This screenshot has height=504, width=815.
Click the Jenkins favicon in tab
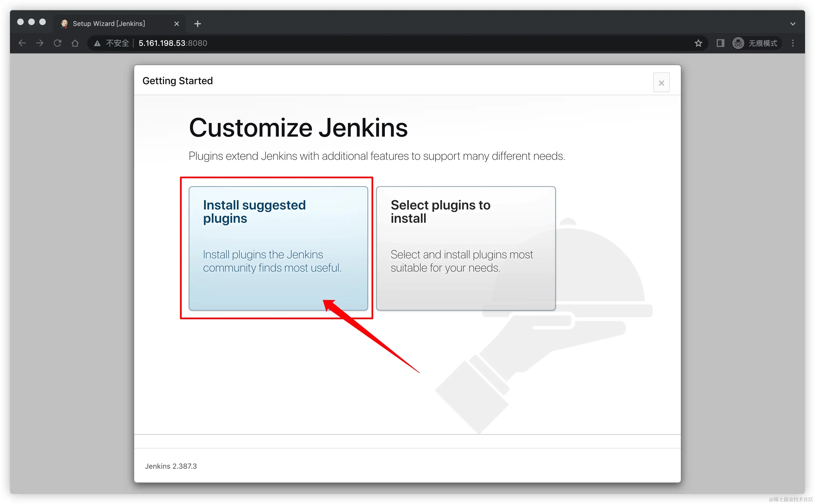pos(64,24)
